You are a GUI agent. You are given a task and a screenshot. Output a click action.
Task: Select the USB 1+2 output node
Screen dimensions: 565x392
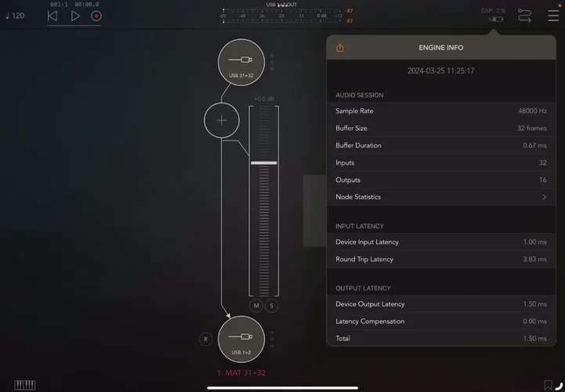pyautogui.click(x=241, y=339)
